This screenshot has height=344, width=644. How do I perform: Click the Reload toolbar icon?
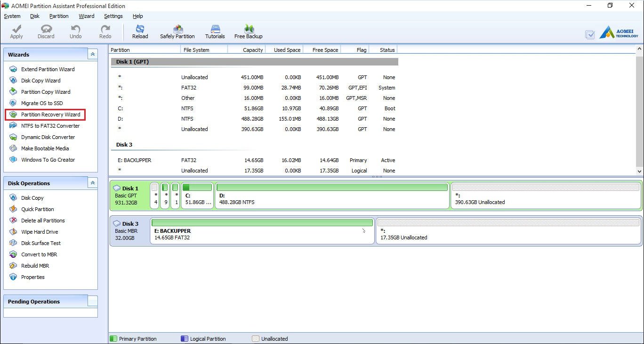[x=140, y=32]
